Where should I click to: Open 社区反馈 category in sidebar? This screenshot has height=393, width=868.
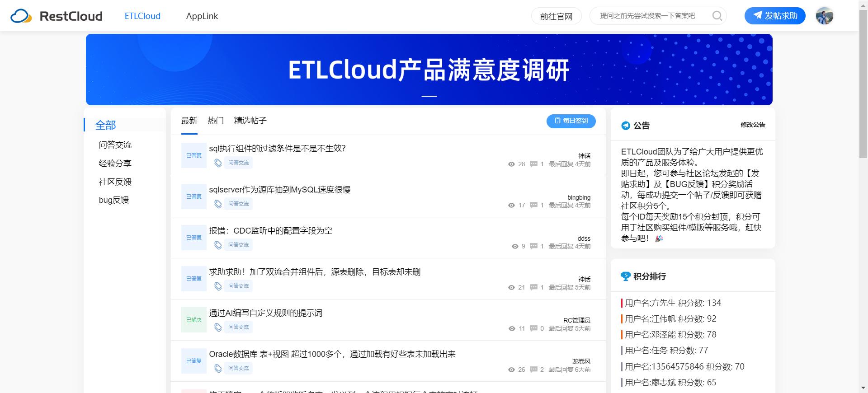pyautogui.click(x=115, y=182)
